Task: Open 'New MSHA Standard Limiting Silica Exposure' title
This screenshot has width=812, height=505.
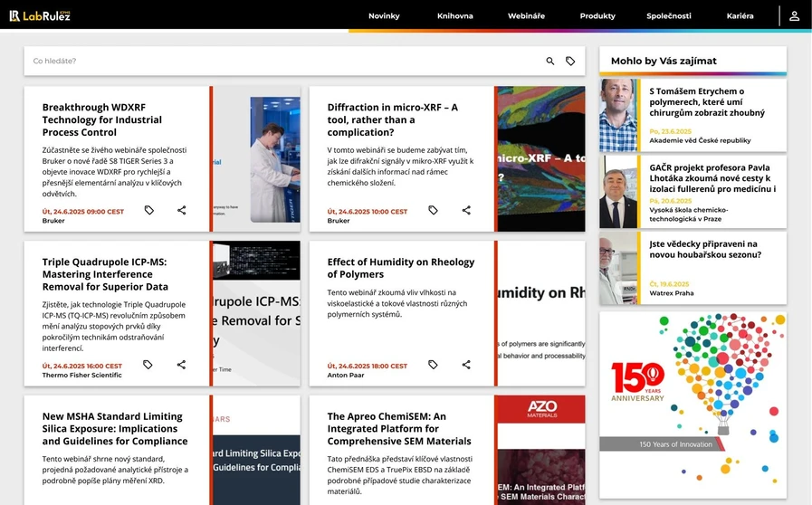Action: tap(115, 428)
